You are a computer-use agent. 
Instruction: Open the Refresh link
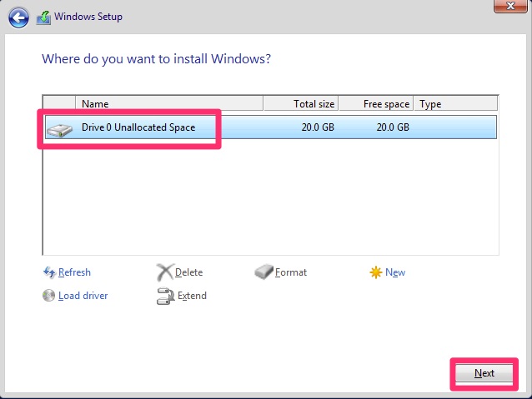click(74, 272)
